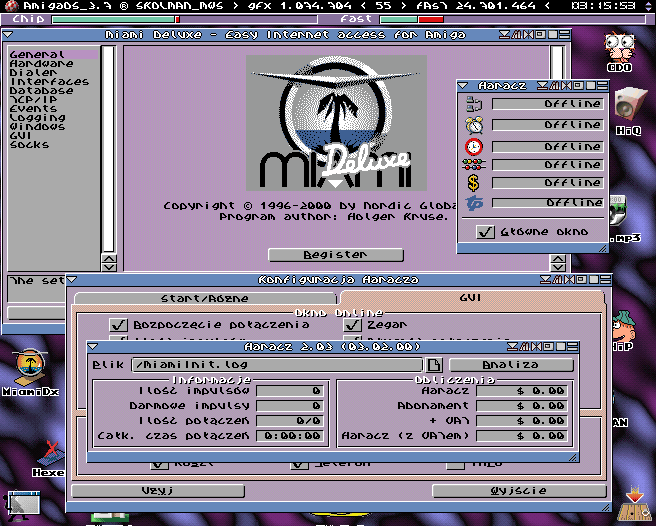
Task: Select GUI entry in Miami settings list
Action: (53, 136)
